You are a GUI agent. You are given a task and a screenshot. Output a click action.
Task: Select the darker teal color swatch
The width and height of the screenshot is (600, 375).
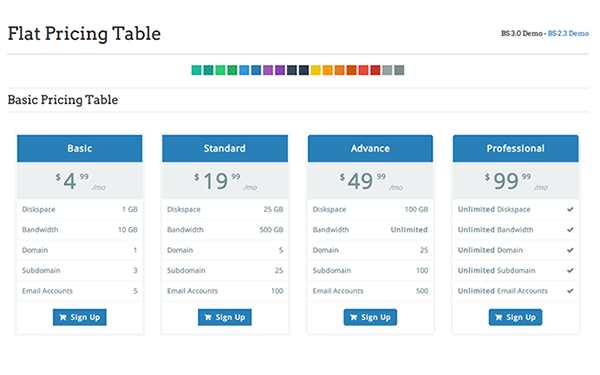pos(208,70)
